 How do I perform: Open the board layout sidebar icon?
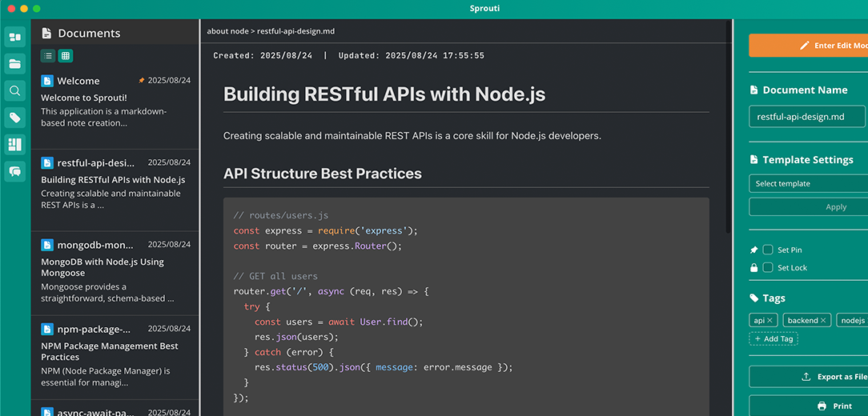coord(14,145)
